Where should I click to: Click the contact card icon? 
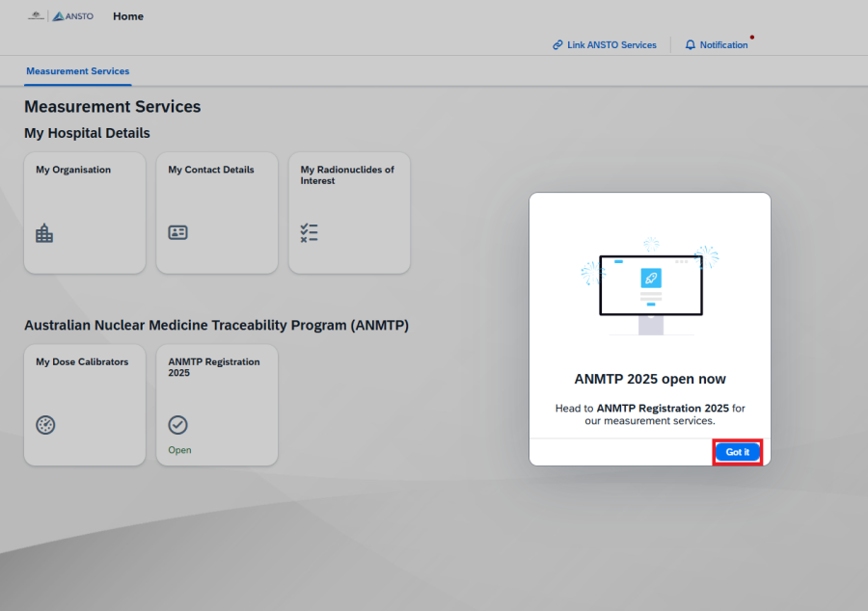177,232
